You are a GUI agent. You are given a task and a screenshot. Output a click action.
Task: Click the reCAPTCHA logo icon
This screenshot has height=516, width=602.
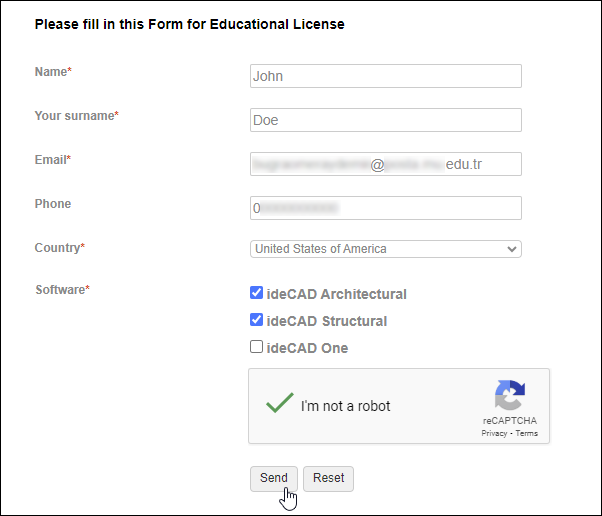(x=510, y=395)
